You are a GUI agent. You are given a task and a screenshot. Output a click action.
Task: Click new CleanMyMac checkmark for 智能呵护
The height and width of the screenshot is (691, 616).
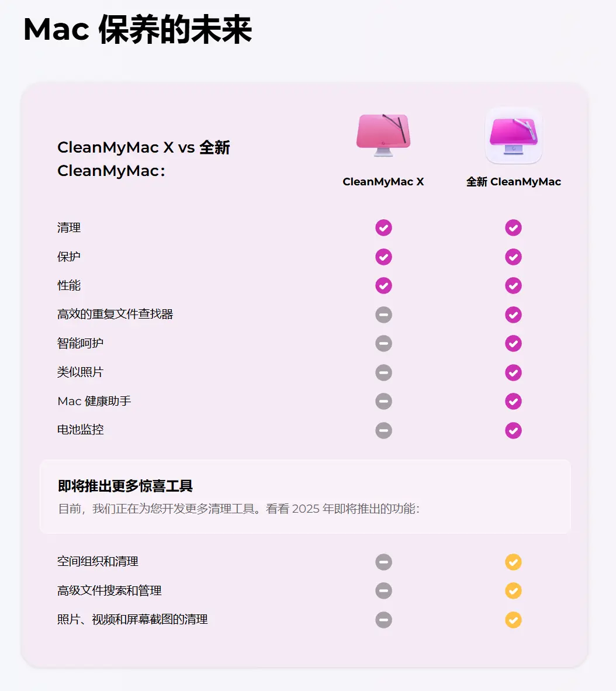click(x=513, y=343)
